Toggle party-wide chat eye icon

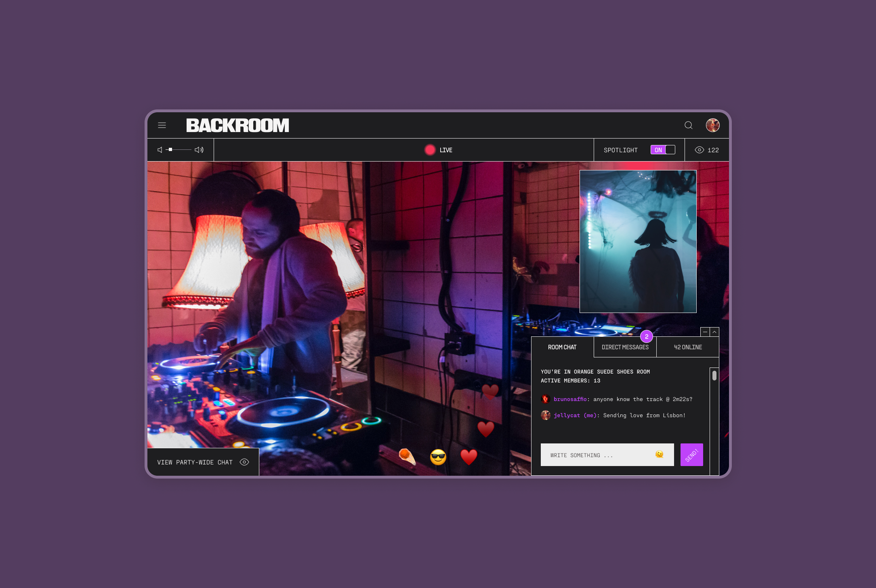coord(244,462)
